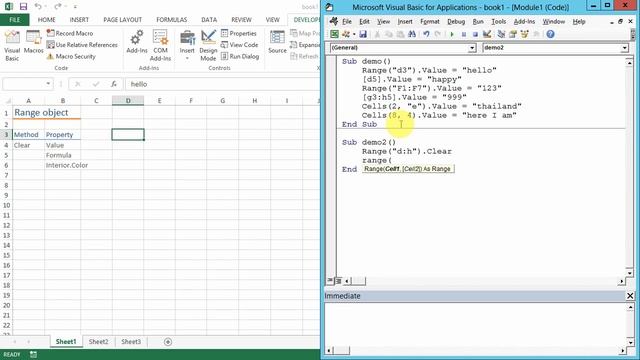
Task: Undo via Excel quick access toolbar
Action: pyautogui.click(x=38, y=7)
